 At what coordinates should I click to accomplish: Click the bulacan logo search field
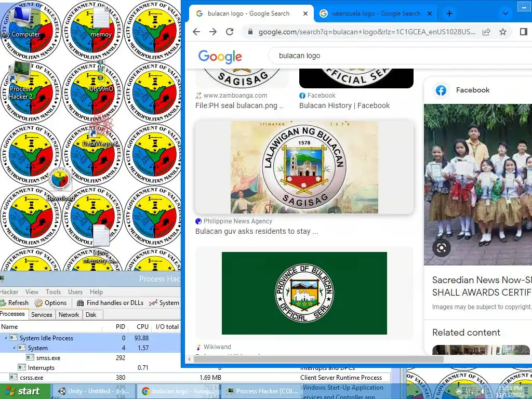click(401, 56)
